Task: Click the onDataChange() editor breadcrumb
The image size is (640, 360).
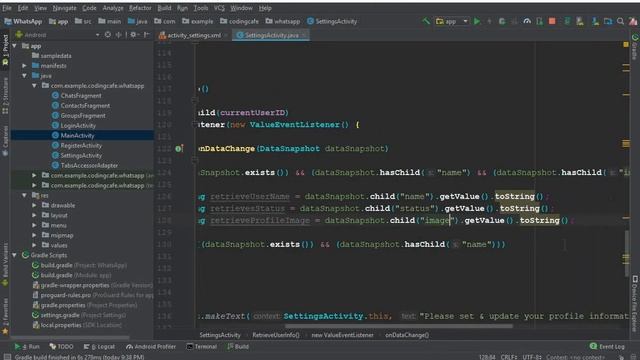Action: coord(407,335)
